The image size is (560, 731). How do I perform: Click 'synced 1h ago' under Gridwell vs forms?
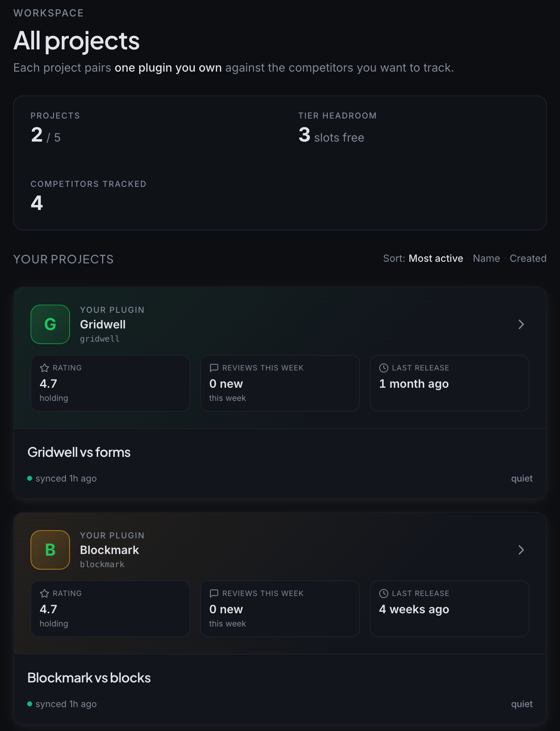pos(66,478)
